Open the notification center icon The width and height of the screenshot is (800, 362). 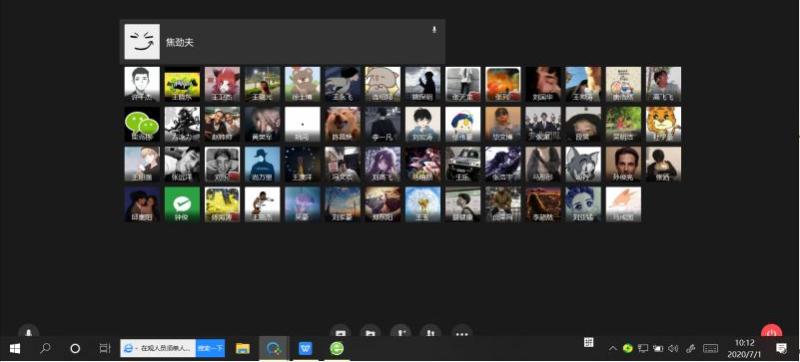[x=781, y=348]
